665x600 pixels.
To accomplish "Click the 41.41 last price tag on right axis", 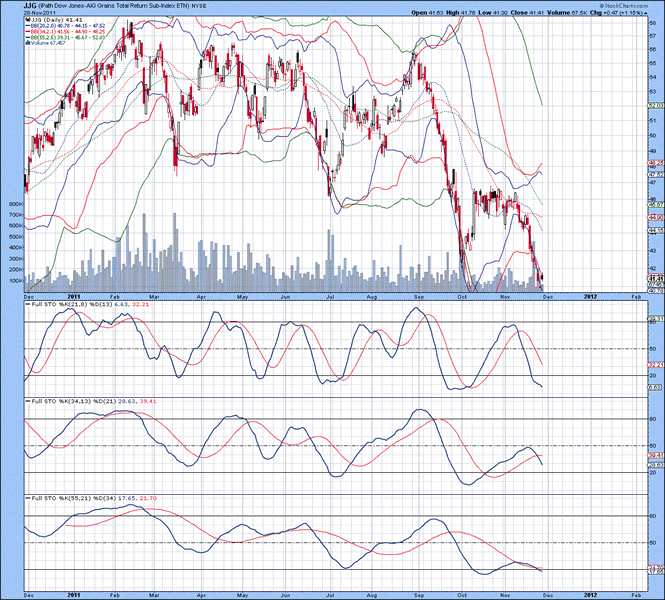I will pyautogui.click(x=656, y=277).
